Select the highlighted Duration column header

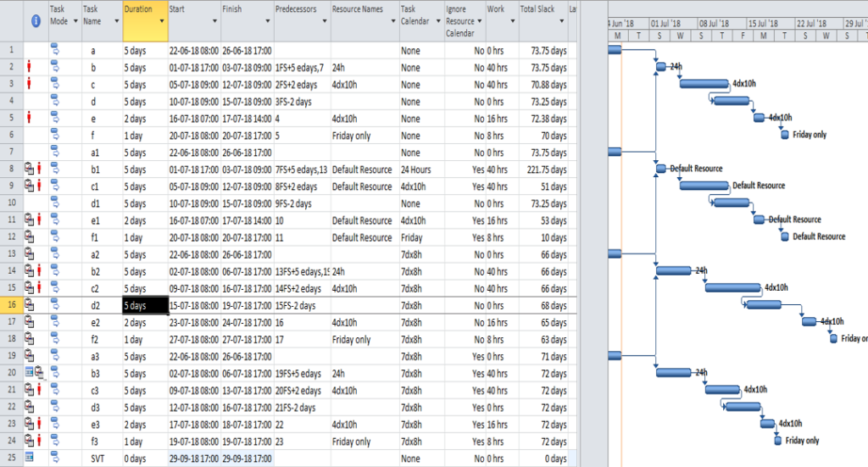145,21
